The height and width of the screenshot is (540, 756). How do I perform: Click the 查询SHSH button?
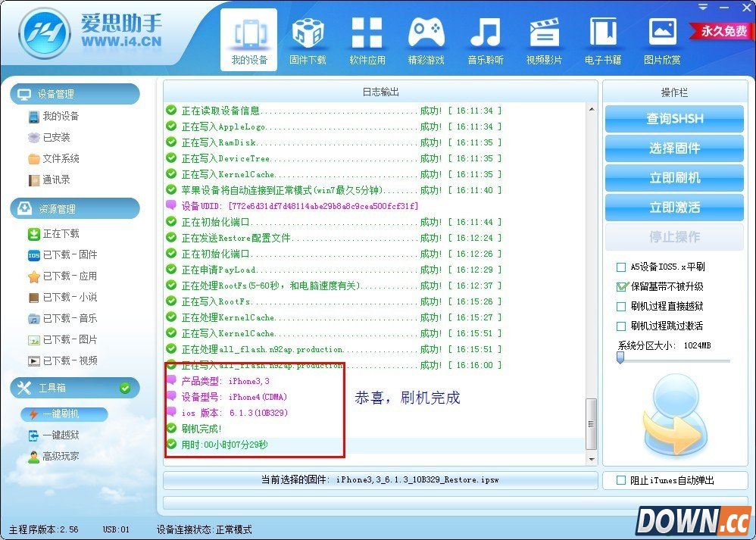tap(673, 119)
